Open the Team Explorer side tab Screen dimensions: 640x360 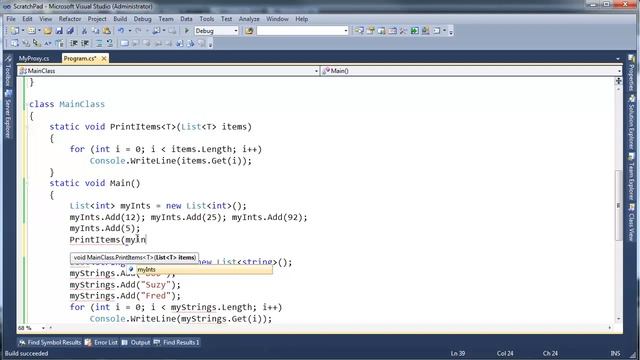point(632,176)
